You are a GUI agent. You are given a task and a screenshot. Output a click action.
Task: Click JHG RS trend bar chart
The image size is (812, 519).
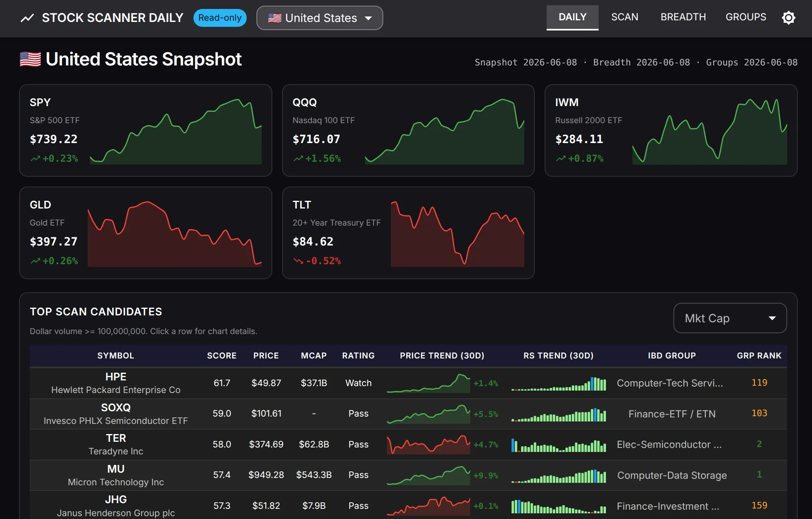click(x=559, y=506)
